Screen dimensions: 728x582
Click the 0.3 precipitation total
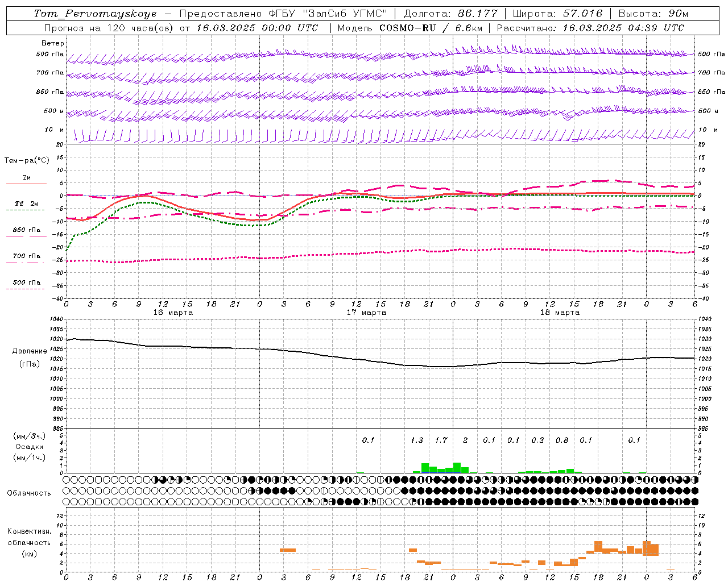pos(537,440)
